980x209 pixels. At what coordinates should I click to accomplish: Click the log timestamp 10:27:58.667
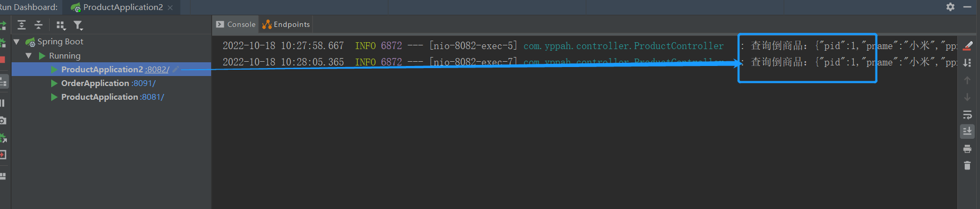click(x=312, y=46)
